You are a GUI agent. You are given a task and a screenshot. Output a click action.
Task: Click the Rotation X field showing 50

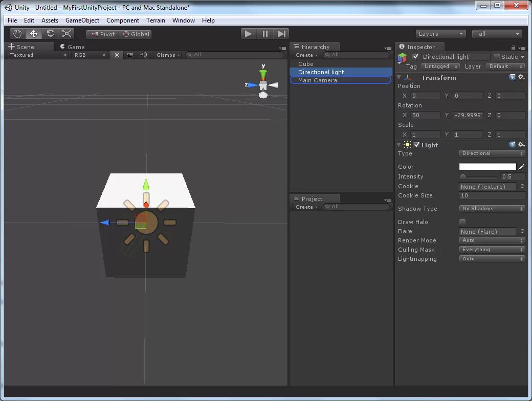(x=426, y=116)
